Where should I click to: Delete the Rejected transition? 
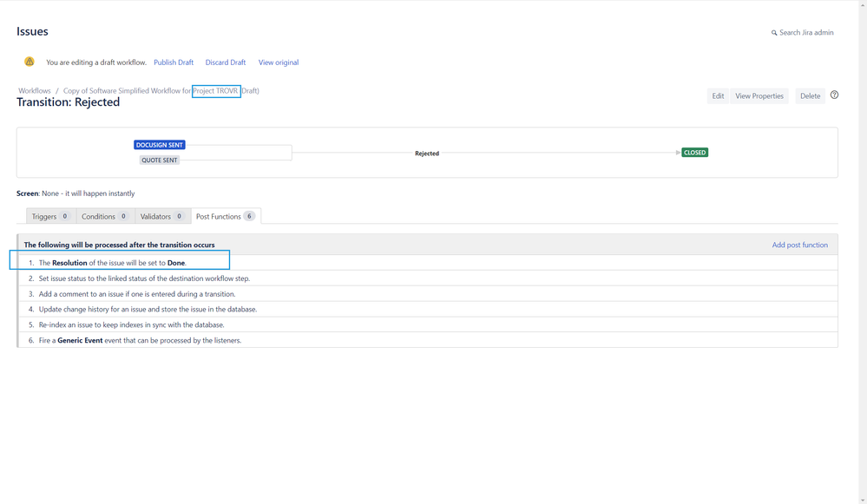[x=810, y=96]
